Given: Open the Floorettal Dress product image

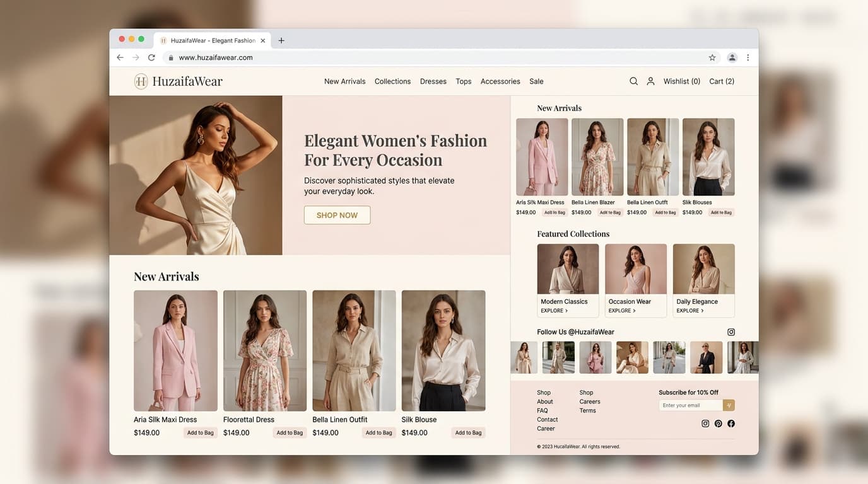Looking at the screenshot, I should 265,351.
